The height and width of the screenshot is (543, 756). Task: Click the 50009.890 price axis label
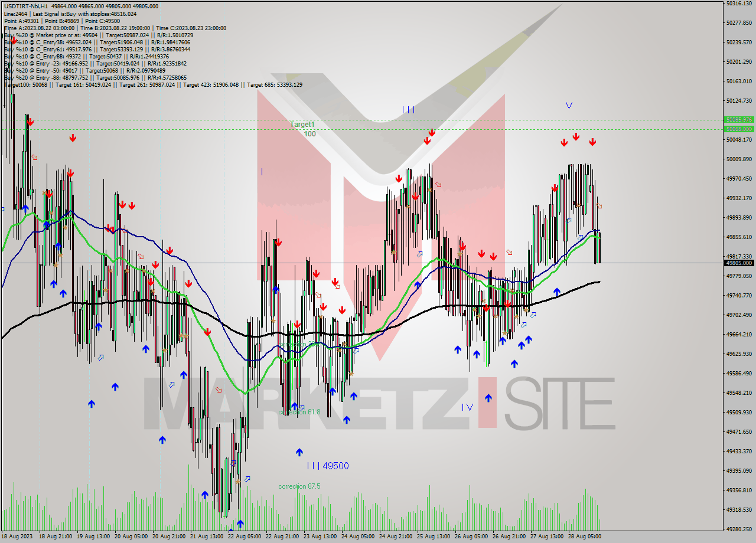click(x=739, y=159)
